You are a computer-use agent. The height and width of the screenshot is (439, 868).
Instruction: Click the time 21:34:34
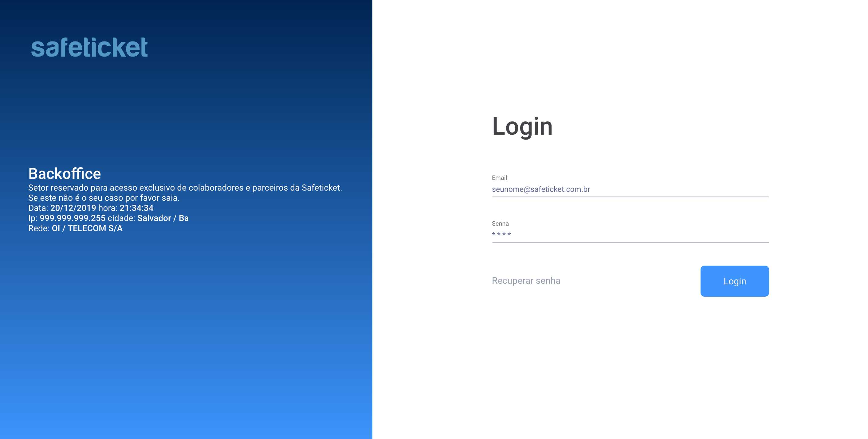[136, 208]
